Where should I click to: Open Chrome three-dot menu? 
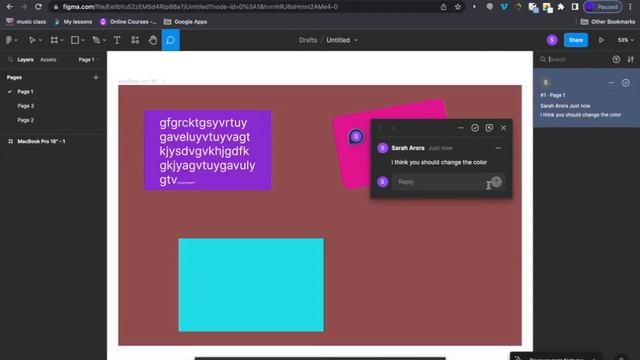[x=631, y=7]
